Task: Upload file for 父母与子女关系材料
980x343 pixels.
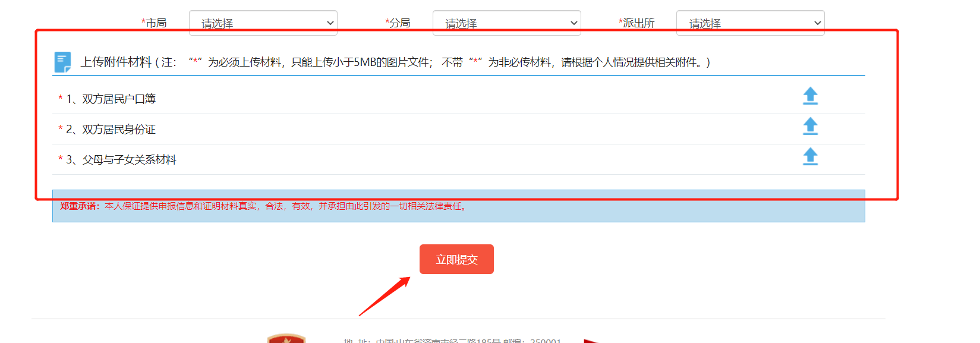Action: pyautogui.click(x=810, y=157)
